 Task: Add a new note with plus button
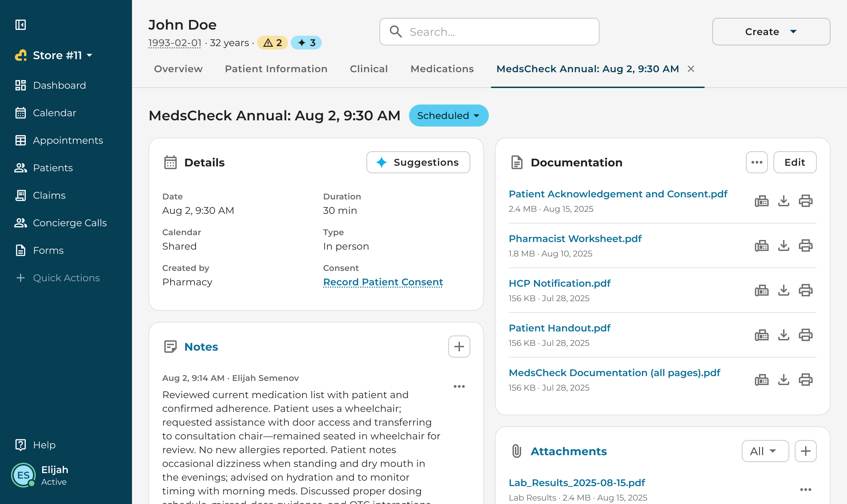coord(459,347)
